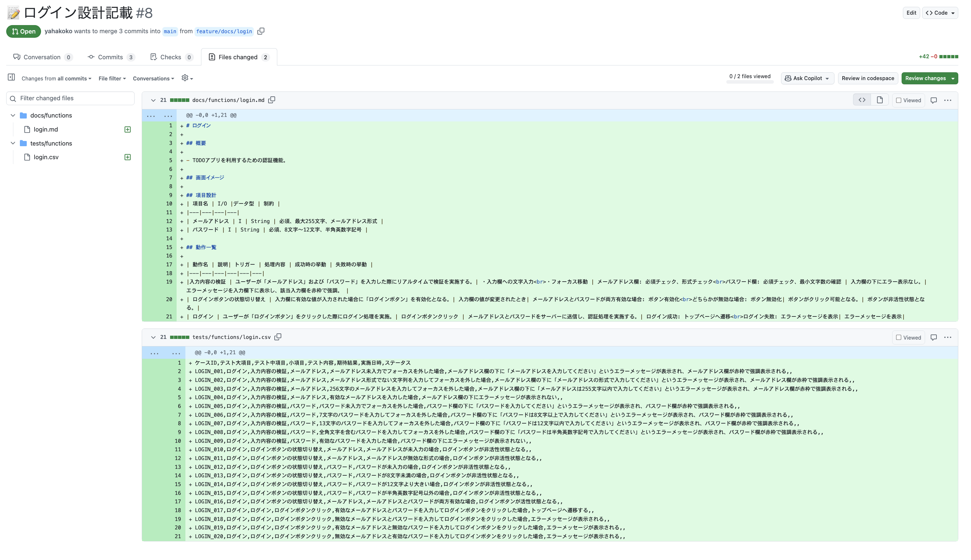Mark login.csv as Viewed
Screen dimensions: 971x560
coord(899,337)
